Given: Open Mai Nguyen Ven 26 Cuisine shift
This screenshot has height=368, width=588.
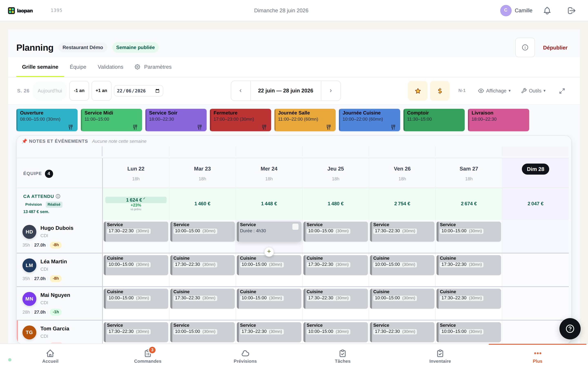Looking at the screenshot, I should pos(402,299).
